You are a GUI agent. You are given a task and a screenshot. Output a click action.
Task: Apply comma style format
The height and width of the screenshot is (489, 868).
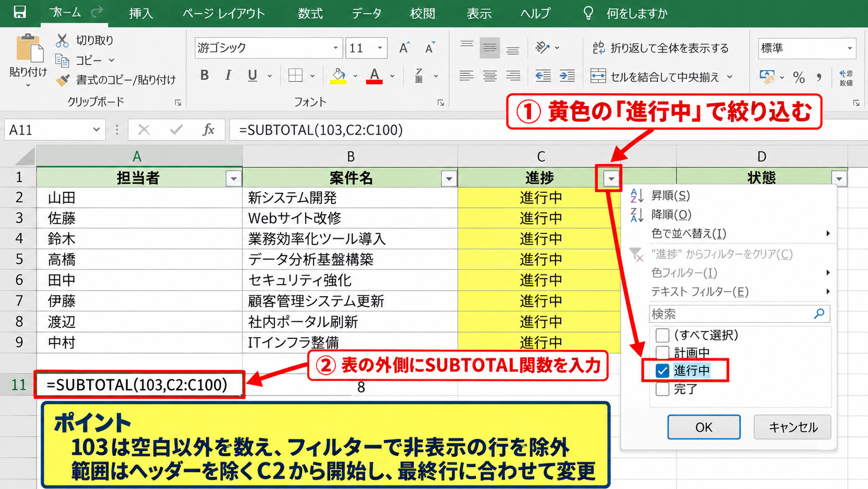[819, 78]
